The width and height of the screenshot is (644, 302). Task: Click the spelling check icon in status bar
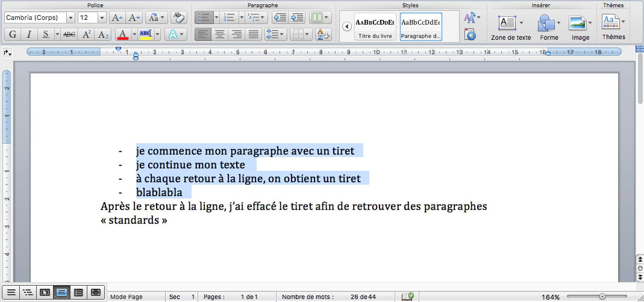pos(407,296)
